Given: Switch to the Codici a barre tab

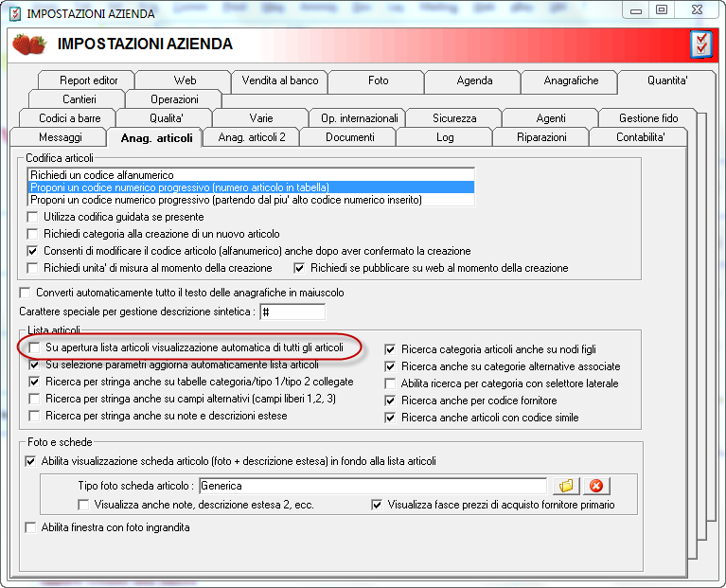Looking at the screenshot, I should (x=69, y=118).
